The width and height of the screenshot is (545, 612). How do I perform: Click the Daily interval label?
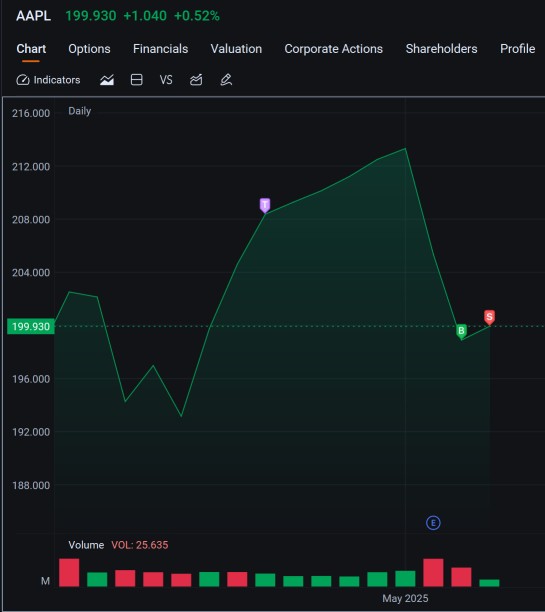(x=80, y=111)
